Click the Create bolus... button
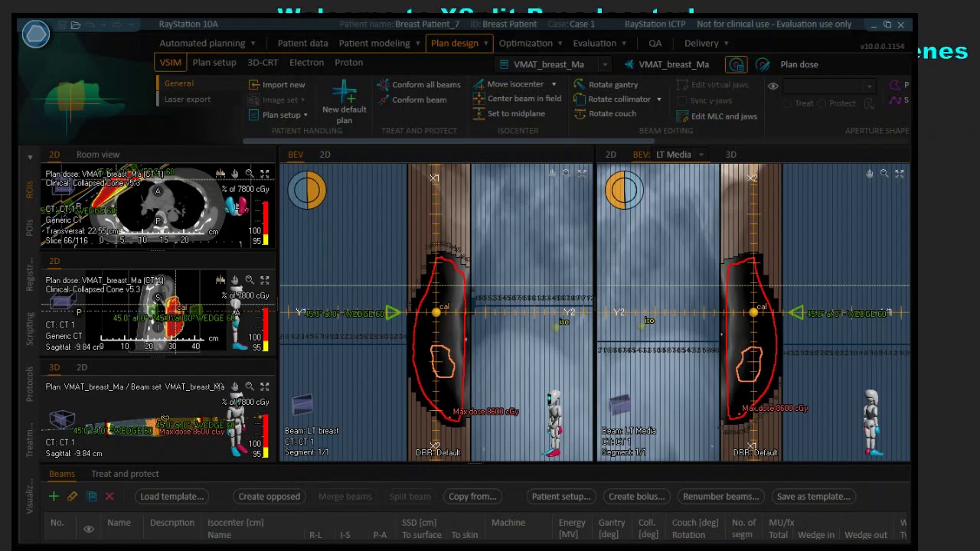 point(636,497)
